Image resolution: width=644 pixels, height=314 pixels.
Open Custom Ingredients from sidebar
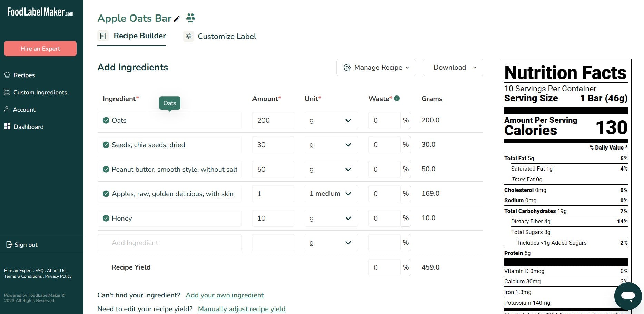[x=40, y=92]
